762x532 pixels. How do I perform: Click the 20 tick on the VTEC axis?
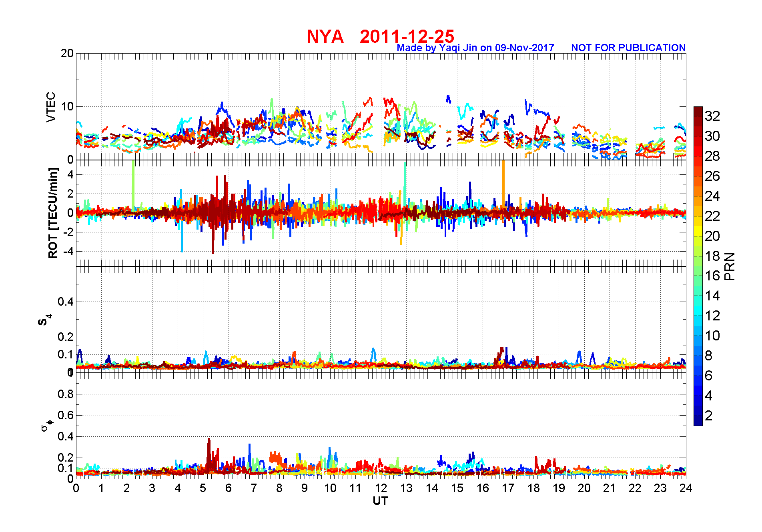coord(67,53)
